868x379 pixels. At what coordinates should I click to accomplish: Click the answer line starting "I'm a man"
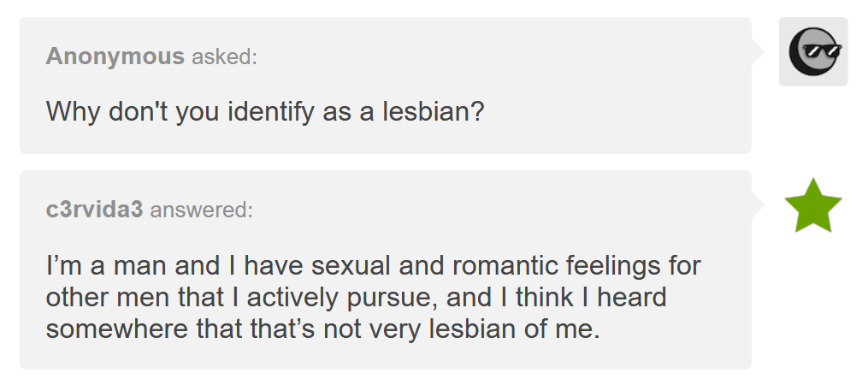point(373,265)
